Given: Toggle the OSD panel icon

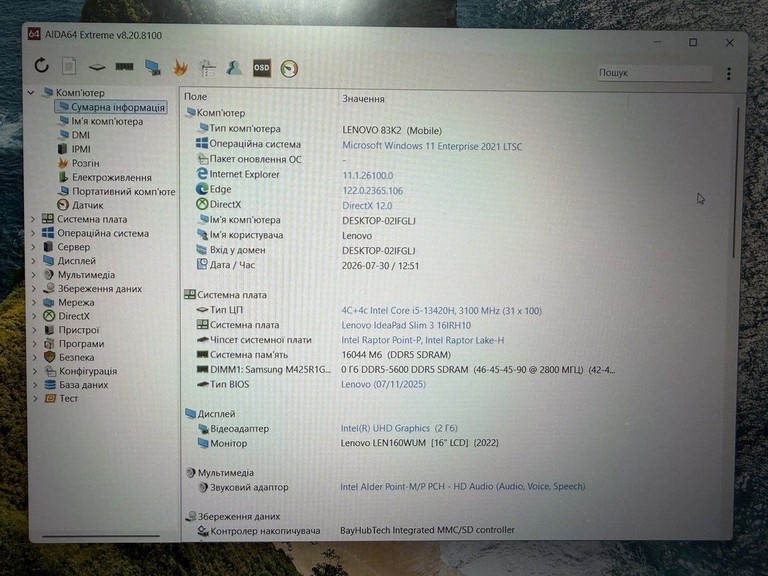Looking at the screenshot, I should tap(262, 68).
